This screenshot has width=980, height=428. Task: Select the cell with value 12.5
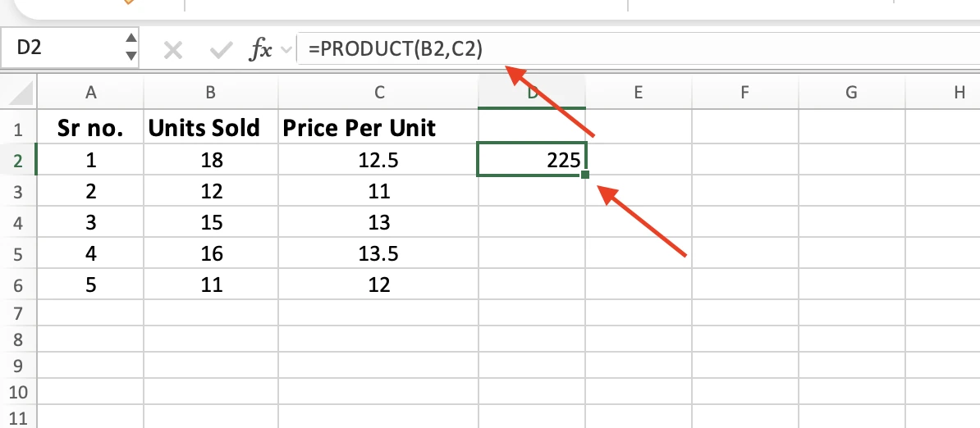pyautogui.click(x=378, y=161)
